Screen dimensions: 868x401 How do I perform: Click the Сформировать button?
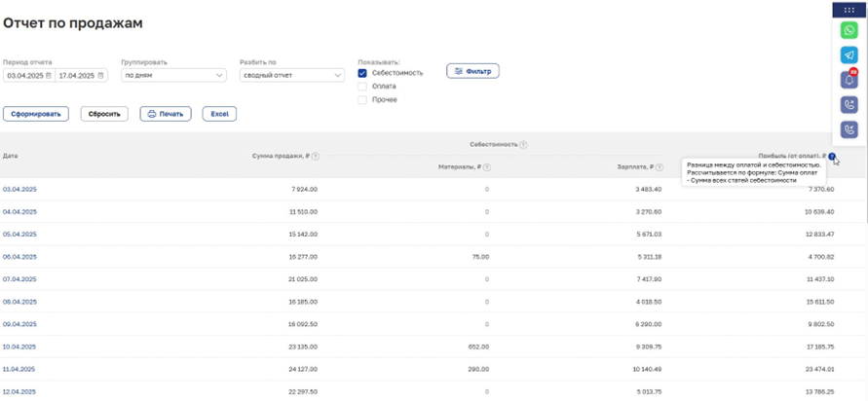click(x=36, y=114)
